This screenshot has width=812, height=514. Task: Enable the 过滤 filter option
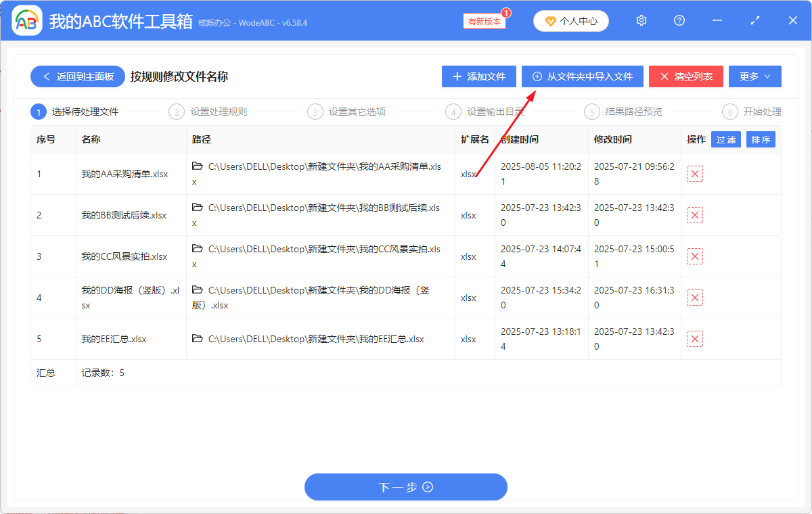pos(725,139)
